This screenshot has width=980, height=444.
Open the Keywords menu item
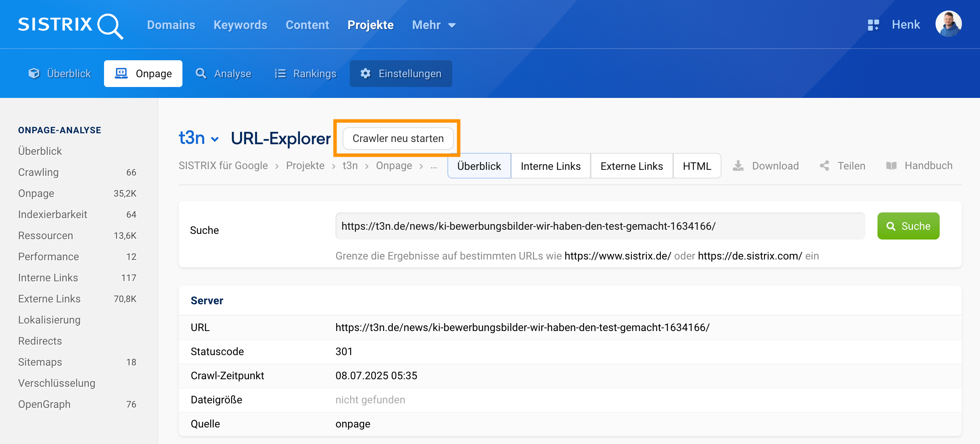click(x=240, y=25)
